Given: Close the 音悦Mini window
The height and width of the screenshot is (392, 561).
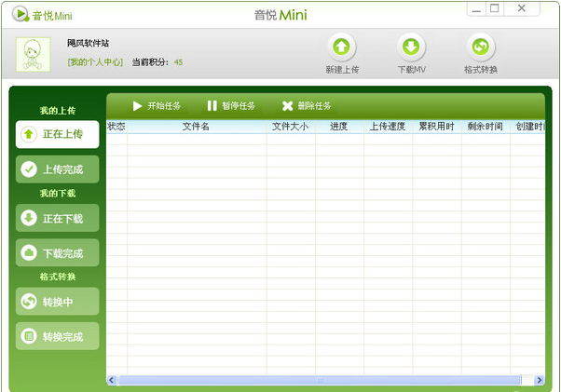Looking at the screenshot, I should pos(522,8).
